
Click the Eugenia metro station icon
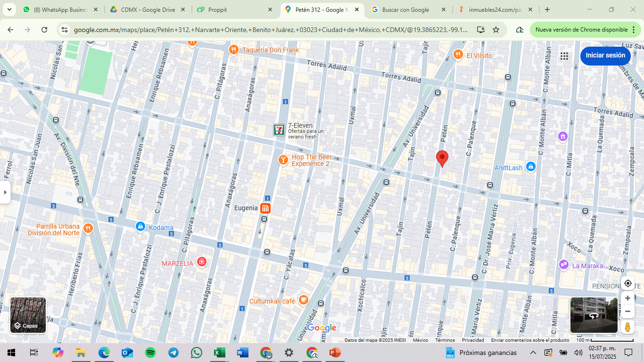coord(265,208)
